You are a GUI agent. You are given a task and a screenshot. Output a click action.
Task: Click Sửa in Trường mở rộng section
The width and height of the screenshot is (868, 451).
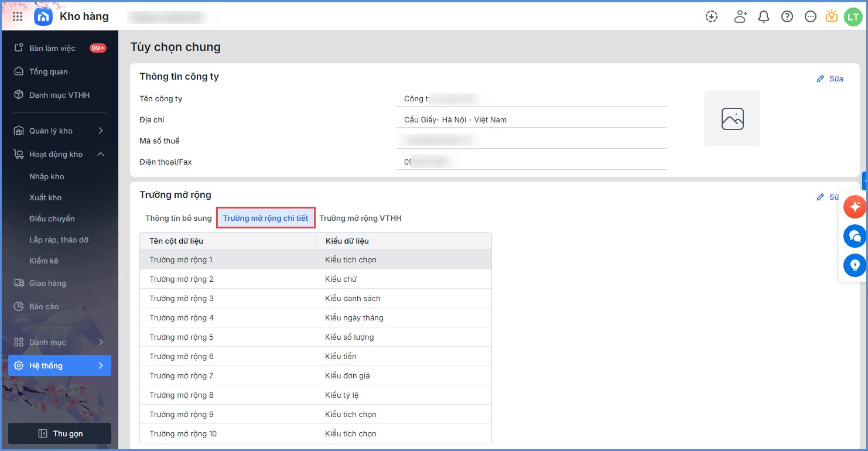point(829,197)
